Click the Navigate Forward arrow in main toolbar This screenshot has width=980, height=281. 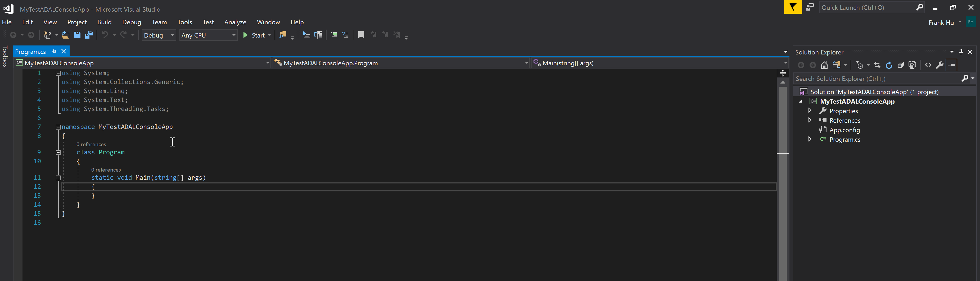(31, 35)
